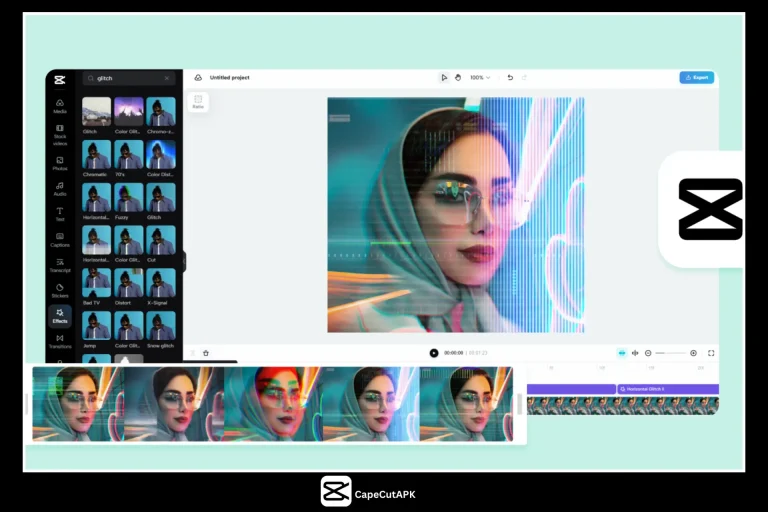Image resolution: width=768 pixels, height=512 pixels.
Task: Open the Media panel in the sidebar
Action: pos(60,106)
